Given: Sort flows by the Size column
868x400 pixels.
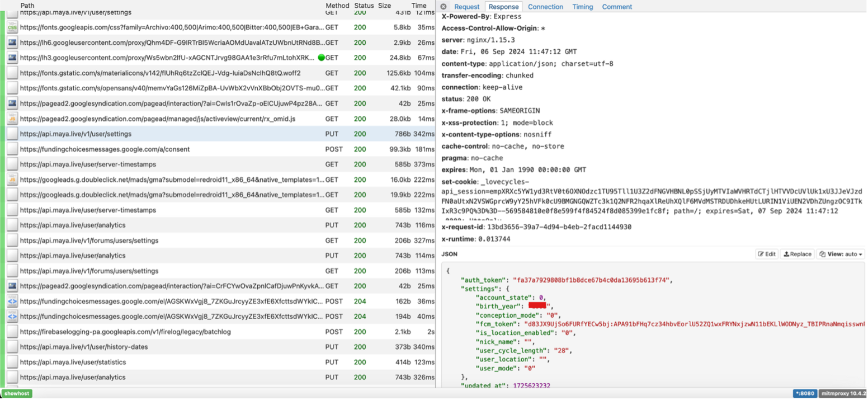Looking at the screenshot, I should 384,5.
